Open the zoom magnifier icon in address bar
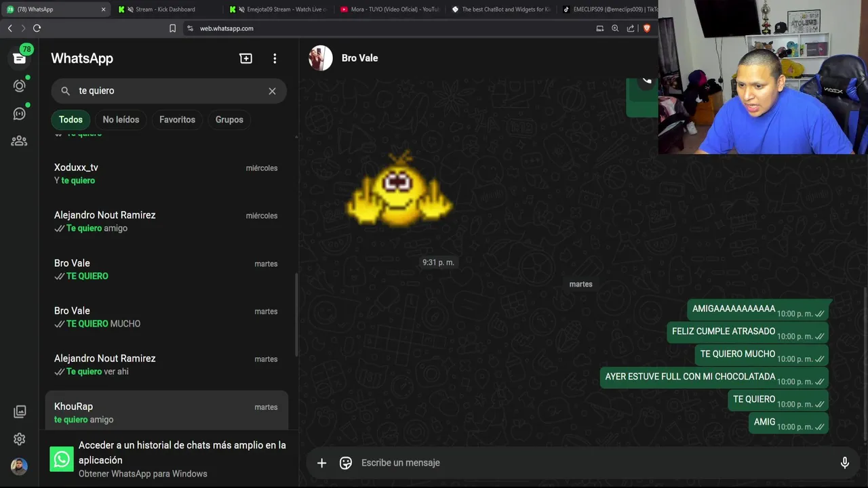 point(615,28)
